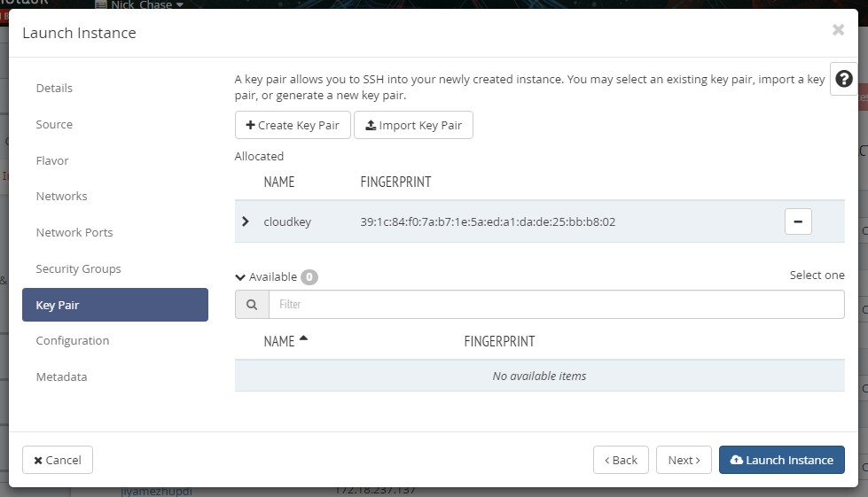868x497 pixels.
Task: Click the Available count badge
Action: (x=309, y=277)
